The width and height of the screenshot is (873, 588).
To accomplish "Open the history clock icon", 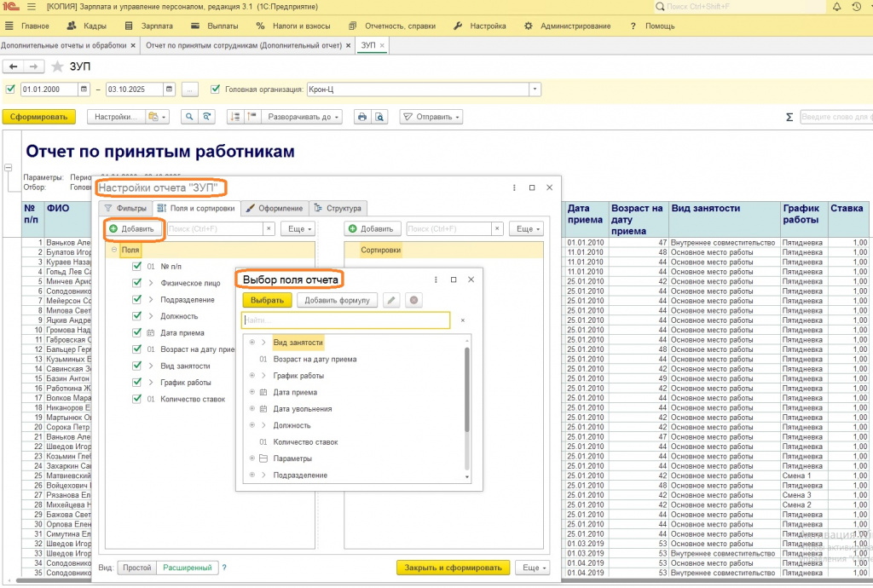I will (x=857, y=7).
